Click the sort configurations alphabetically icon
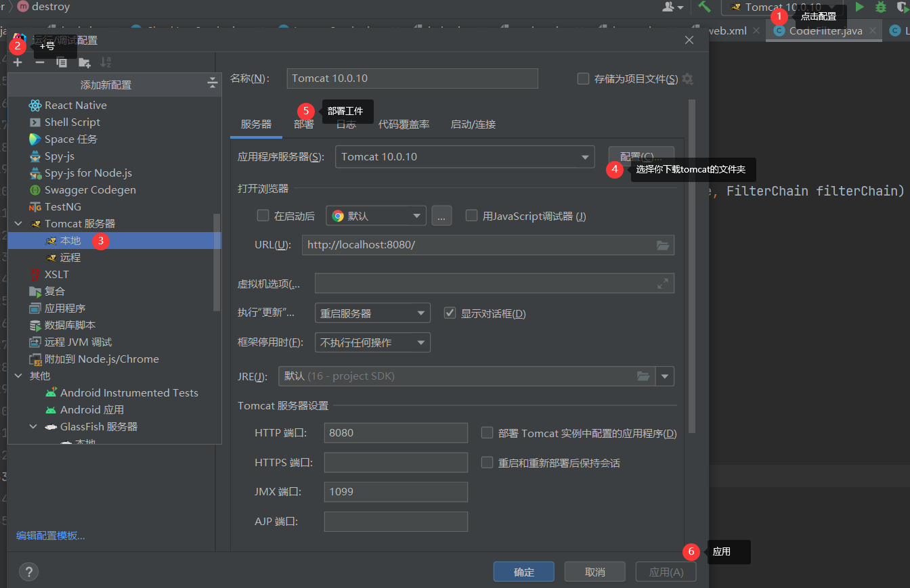 pyautogui.click(x=106, y=62)
